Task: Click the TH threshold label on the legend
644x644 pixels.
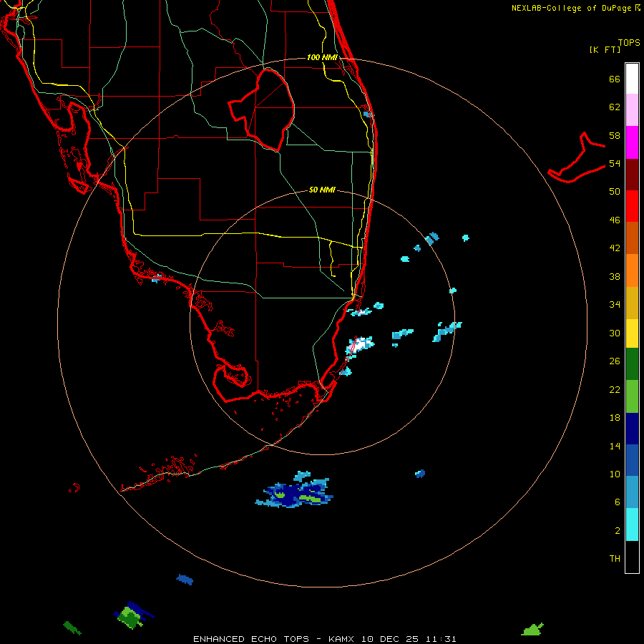Action: click(615, 559)
